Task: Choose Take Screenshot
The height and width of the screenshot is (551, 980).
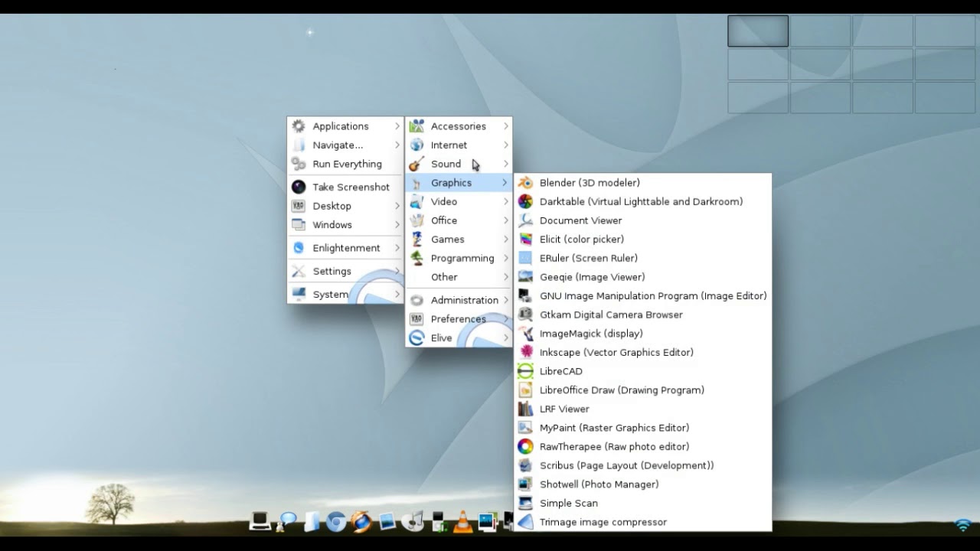Action: tap(345, 187)
